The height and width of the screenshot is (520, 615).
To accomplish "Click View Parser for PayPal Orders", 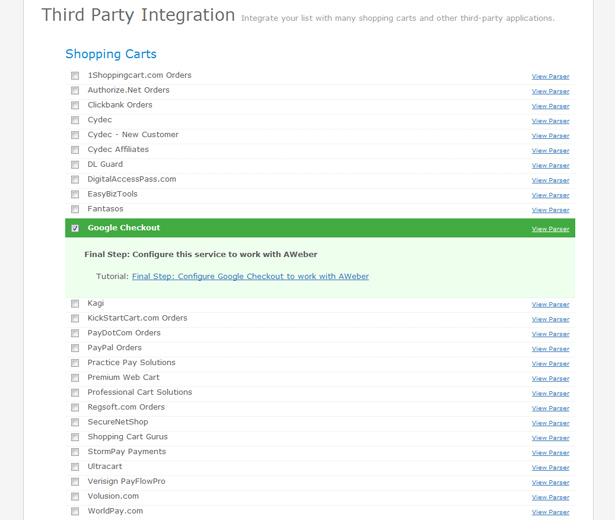I will click(x=550, y=349).
